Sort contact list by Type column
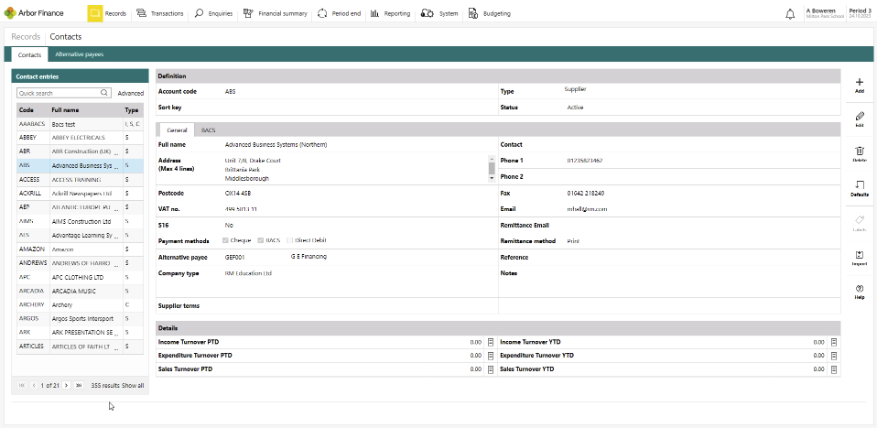This screenshot has width=879, height=430. [x=132, y=110]
